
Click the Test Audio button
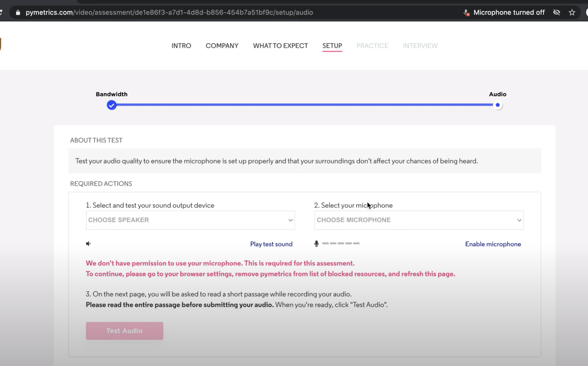click(124, 331)
